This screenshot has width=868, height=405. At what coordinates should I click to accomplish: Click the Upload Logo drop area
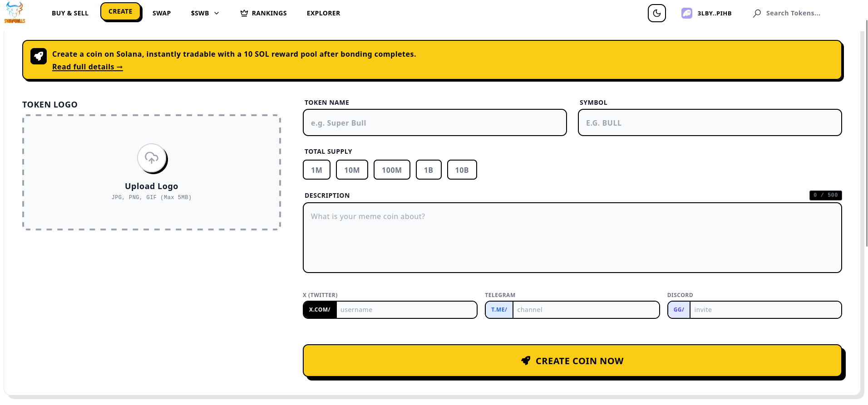click(152, 172)
